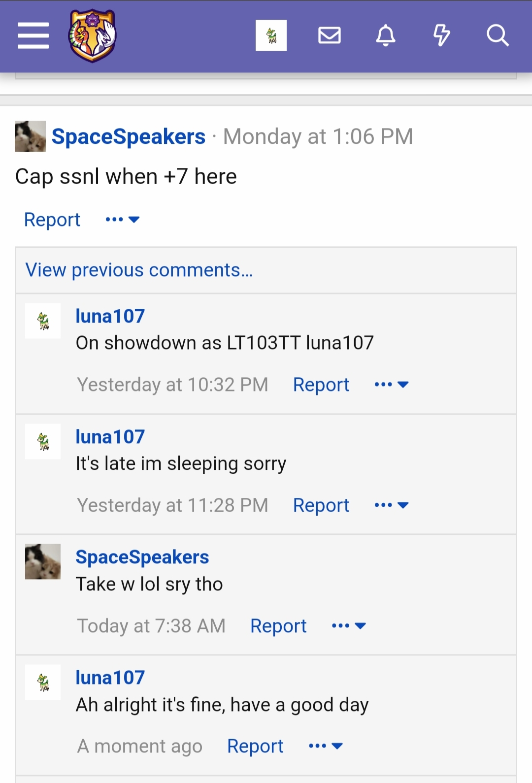Open luna107 name on showdown comment
The height and width of the screenshot is (783, 532).
pyautogui.click(x=110, y=316)
